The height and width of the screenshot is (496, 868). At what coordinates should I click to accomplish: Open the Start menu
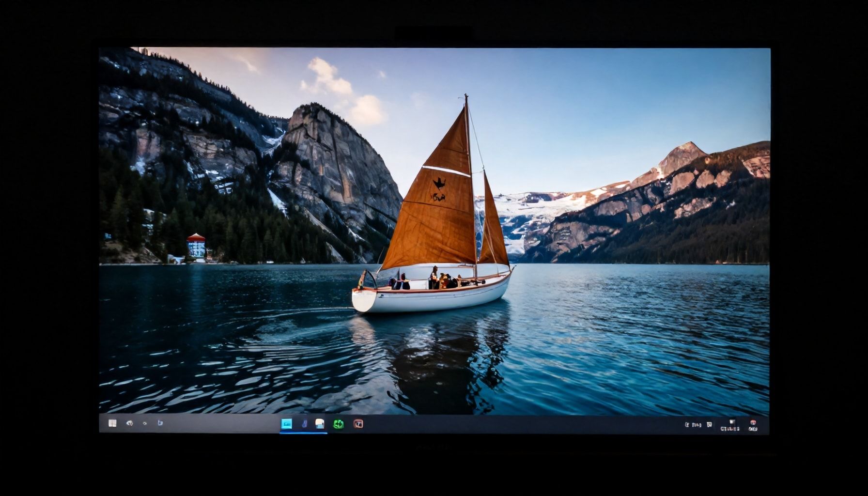click(113, 424)
